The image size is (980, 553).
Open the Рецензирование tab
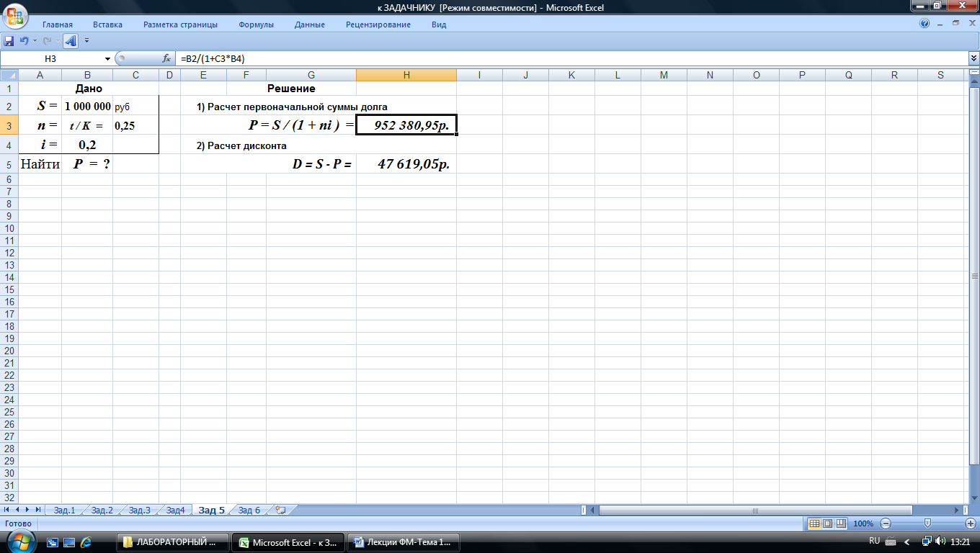pos(378,24)
